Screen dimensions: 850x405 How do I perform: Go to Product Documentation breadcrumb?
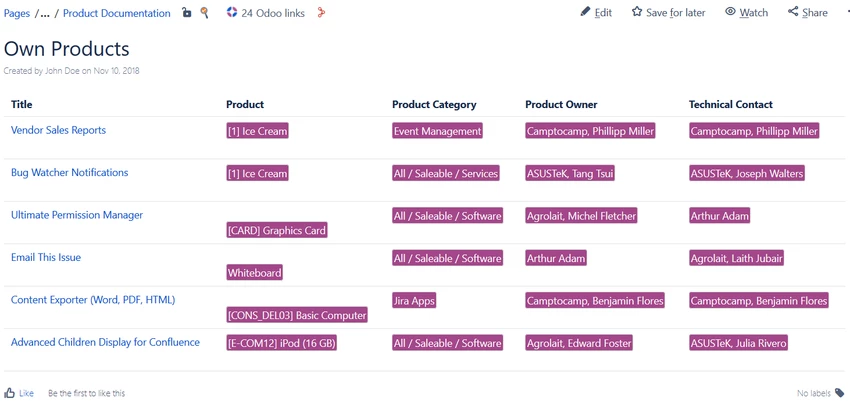click(117, 14)
